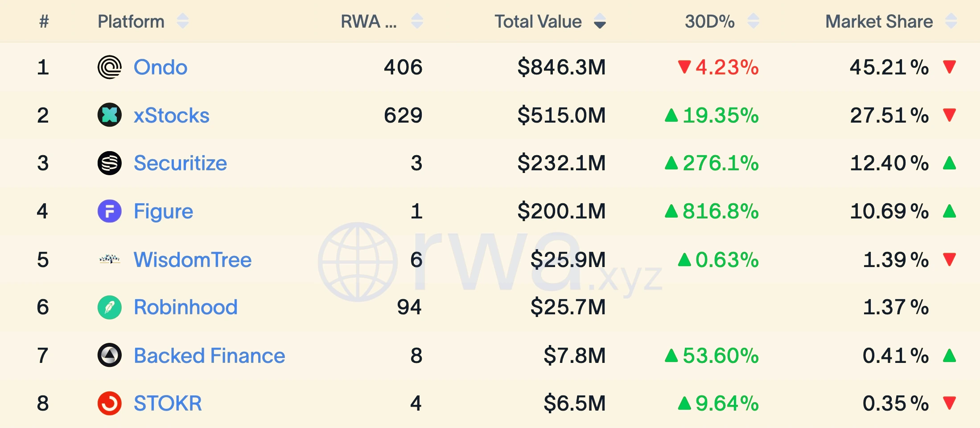Viewport: 980px width, 428px height.
Task: Click the STOKR red logo icon
Action: pyautogui.click(x=109, y=403)
